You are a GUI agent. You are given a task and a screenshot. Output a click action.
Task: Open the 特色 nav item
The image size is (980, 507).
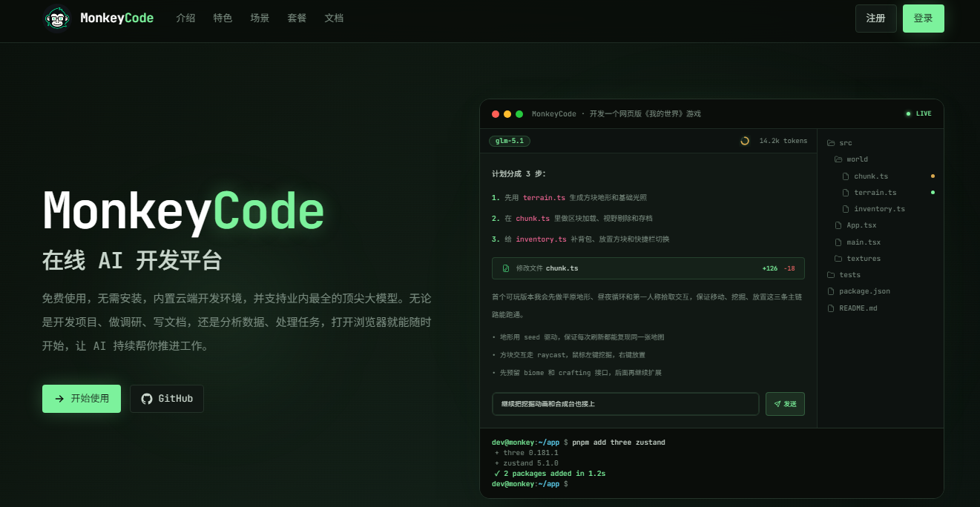click(x=223, y=18)
